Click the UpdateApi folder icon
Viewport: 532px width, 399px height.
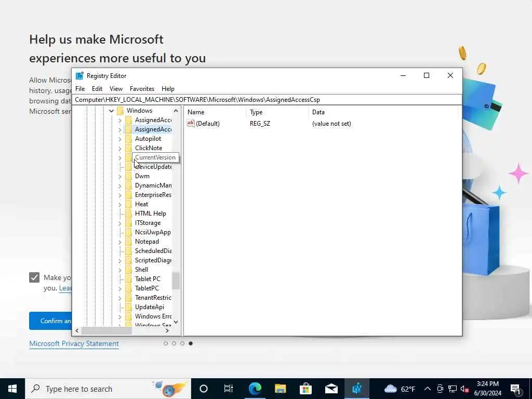[128, 307]
